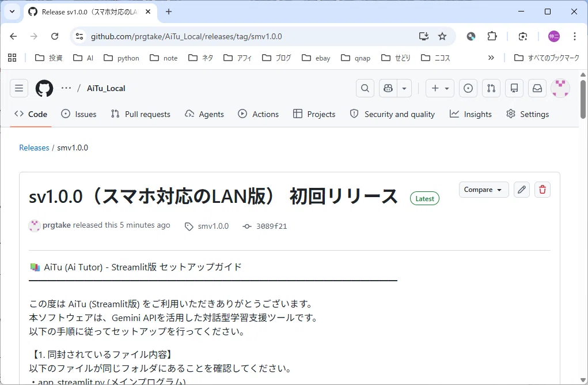Open the AI bookmark folder
This screenshot has height=385, width=588.
pos(84,58)
